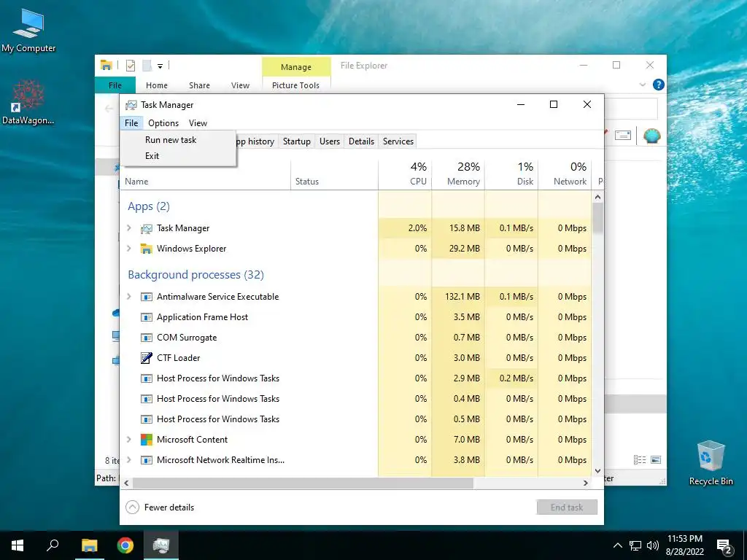Select the first Host Process for Windows Tasks row
This screenshot has width=747, height=560.
355,378
